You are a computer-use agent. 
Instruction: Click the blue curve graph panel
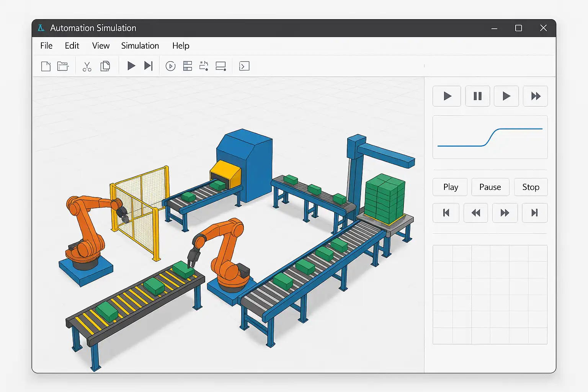pos(490,137)
